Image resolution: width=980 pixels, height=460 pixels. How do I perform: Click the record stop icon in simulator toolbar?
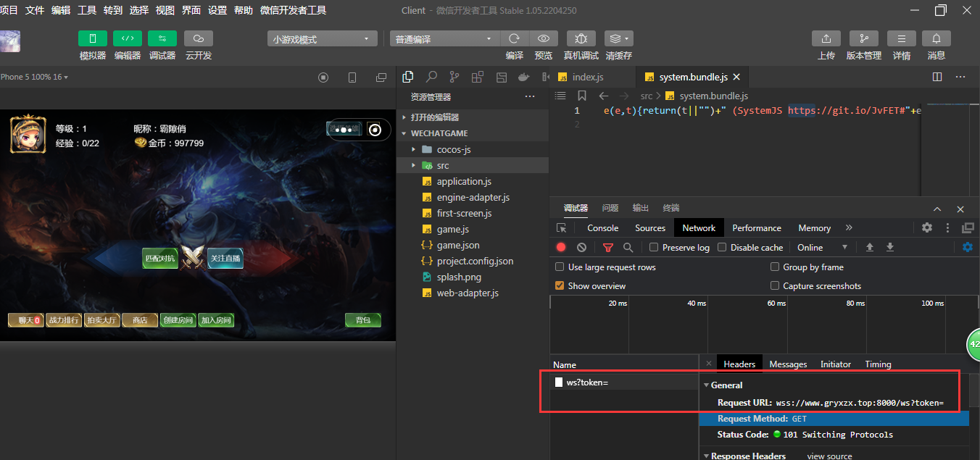(x=323, y=78)
